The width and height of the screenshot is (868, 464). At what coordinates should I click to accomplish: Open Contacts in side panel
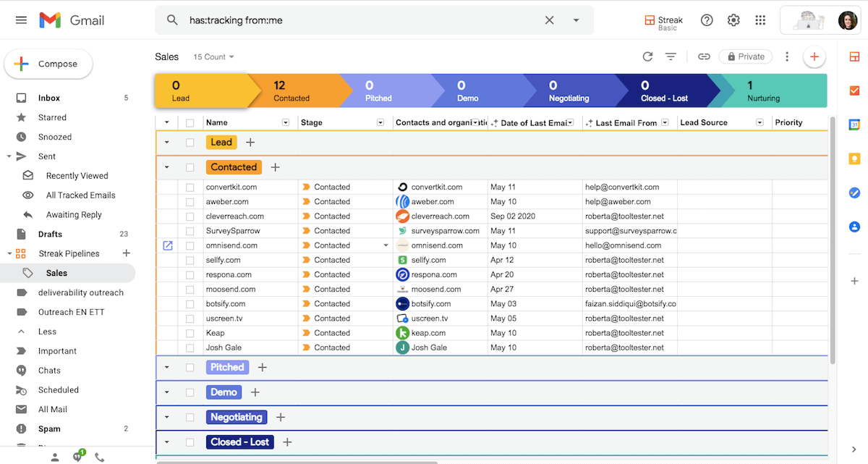854,227
